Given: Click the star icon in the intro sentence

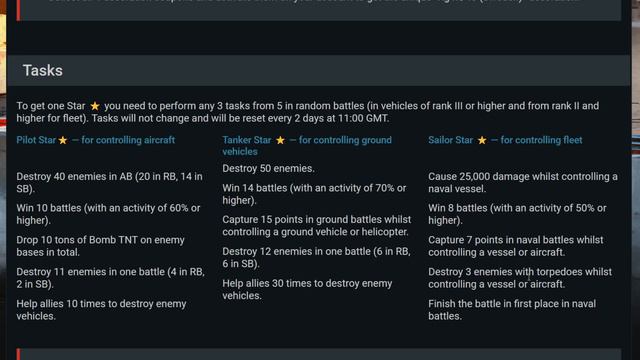Looking at the screenshot, I should coord(95,106).
